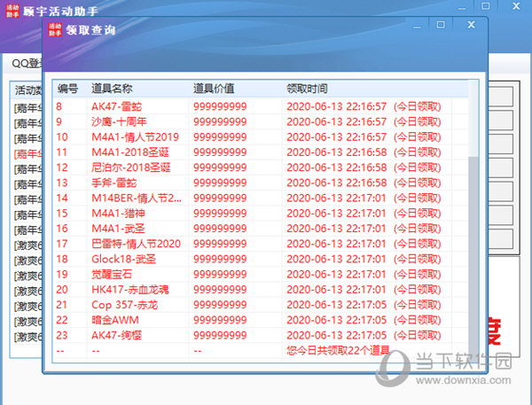Close the 顾宇活动助手 main window

516,6
